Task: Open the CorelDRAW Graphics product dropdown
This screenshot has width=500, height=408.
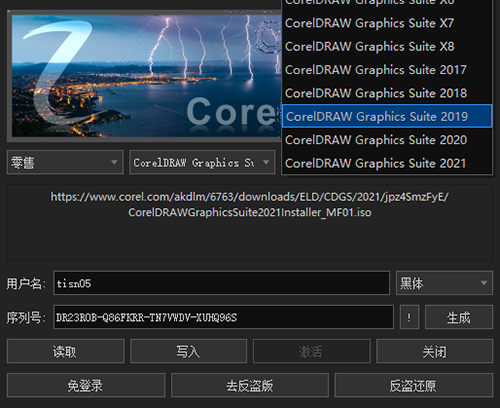Action: (202, 162)
